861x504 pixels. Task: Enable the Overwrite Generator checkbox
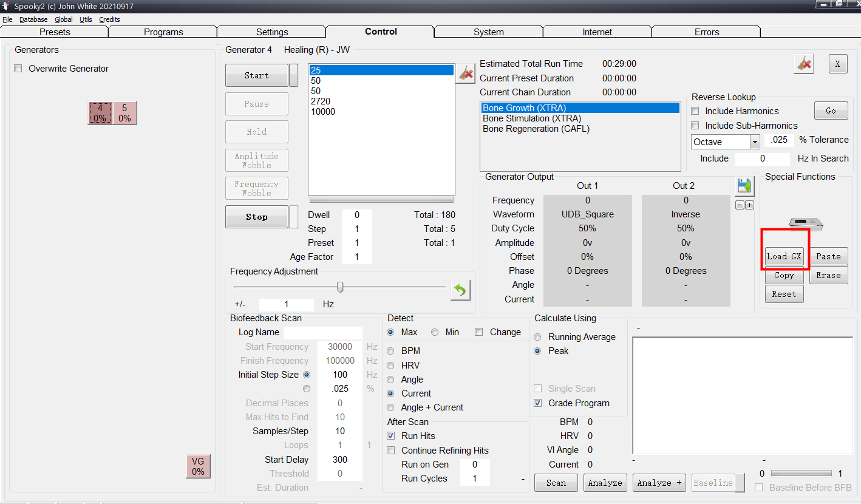(18, 69)
